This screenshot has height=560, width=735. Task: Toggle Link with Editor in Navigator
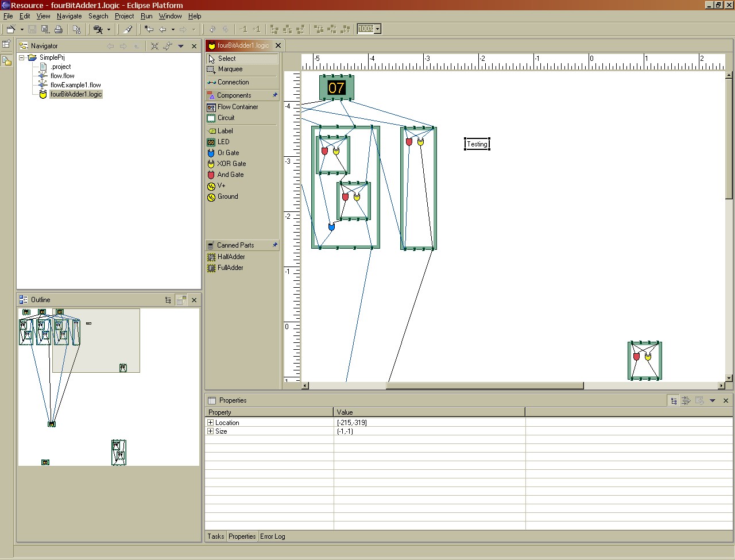(x=168, y=46)
